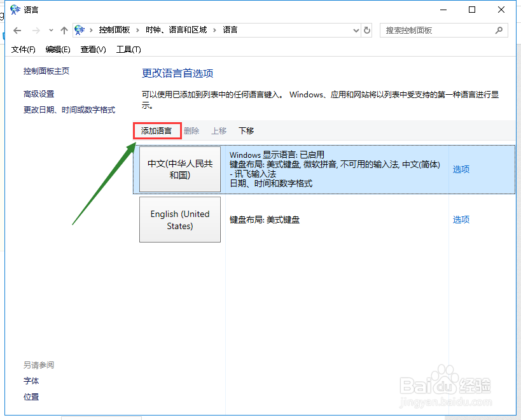The image size is (521, 420).
Task: Open the recent locations chevron next to forward arrow
Action: pos(50,30)
